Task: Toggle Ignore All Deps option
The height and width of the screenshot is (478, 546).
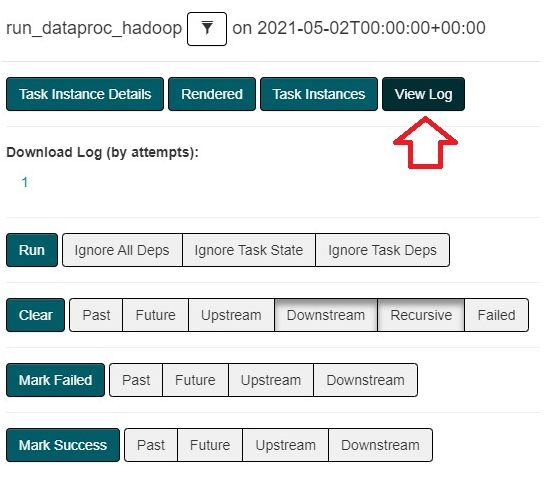Action: [122, 250]
